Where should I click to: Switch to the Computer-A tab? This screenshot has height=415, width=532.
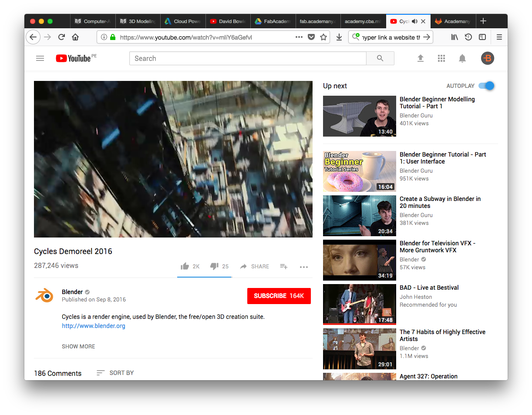coord(92,21)
